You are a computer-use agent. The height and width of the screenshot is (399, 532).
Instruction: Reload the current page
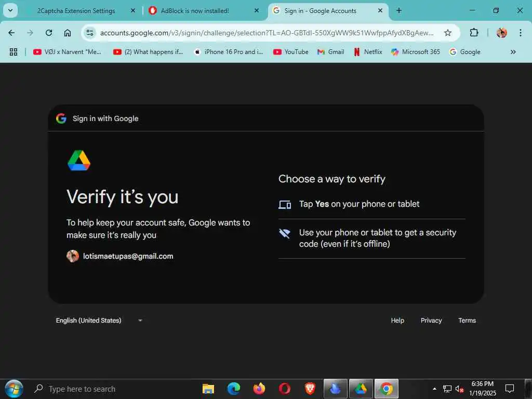(49, 33)
